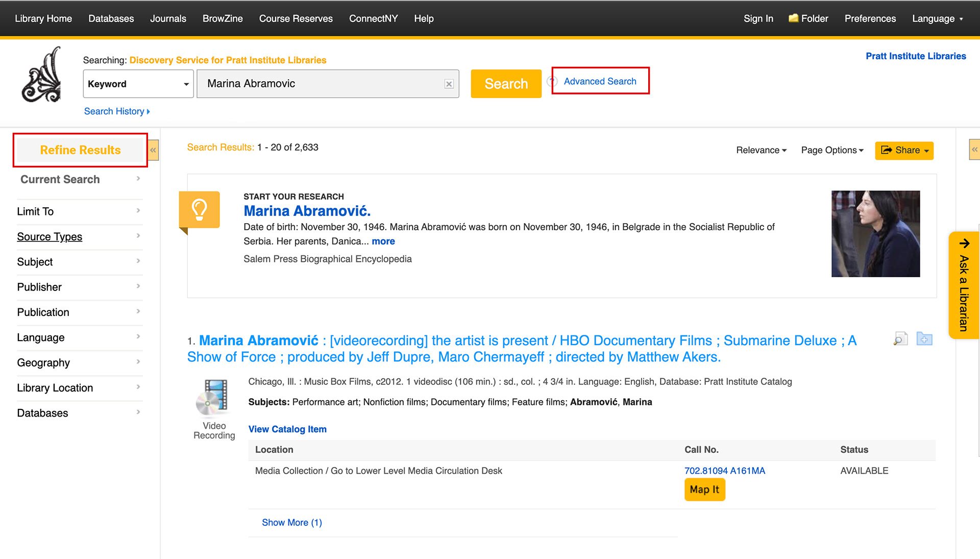Expand the Limit To facet

[80, 211]
